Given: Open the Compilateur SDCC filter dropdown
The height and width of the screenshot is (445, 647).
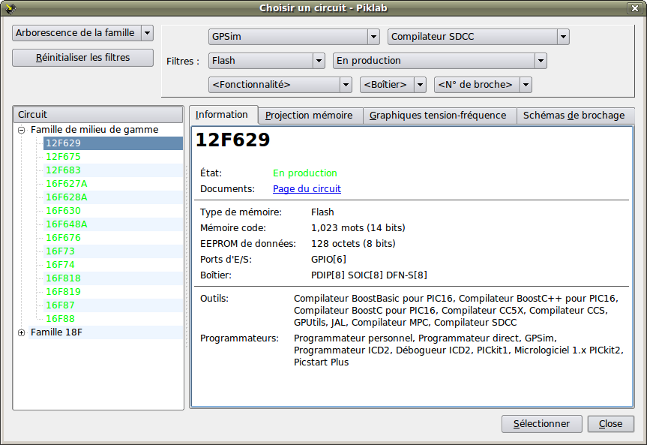Looking at the screenshot, I should (x=478, y=37).
